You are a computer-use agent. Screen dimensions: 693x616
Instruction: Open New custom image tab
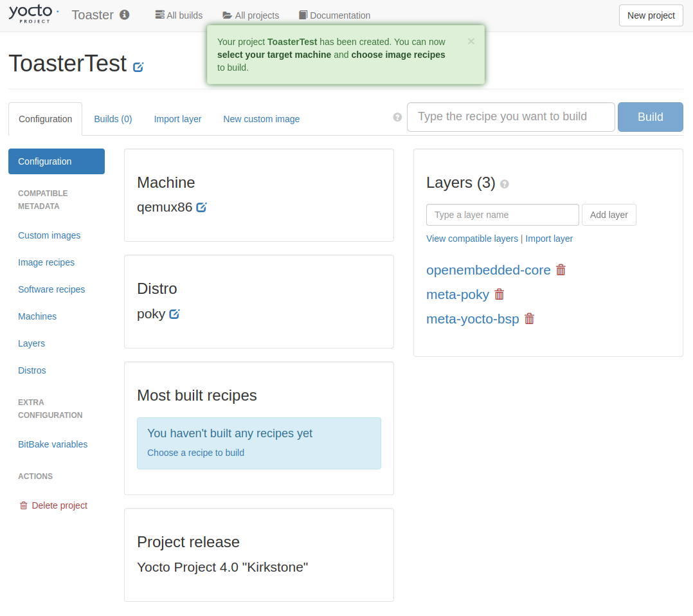[x=261, y=119]
